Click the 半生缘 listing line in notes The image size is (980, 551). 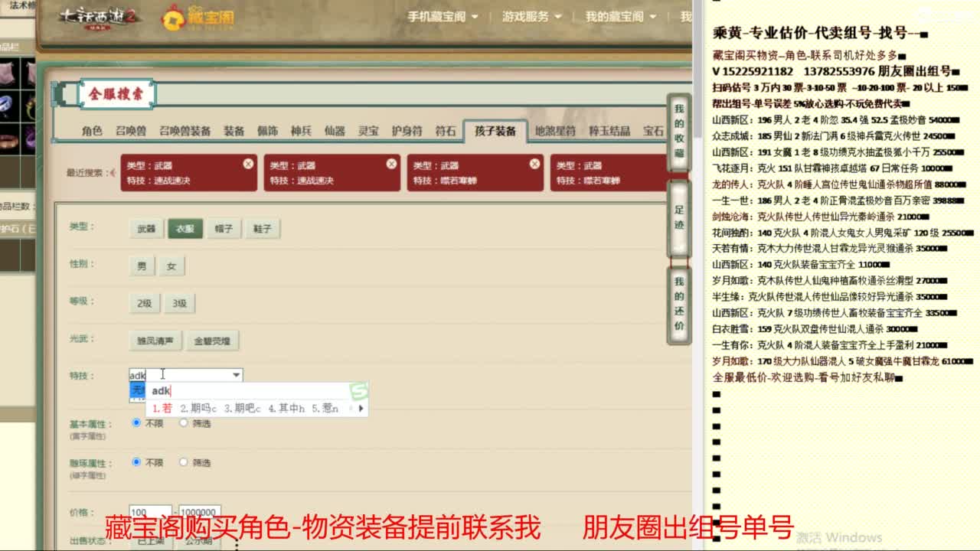(x=831, y=297)
